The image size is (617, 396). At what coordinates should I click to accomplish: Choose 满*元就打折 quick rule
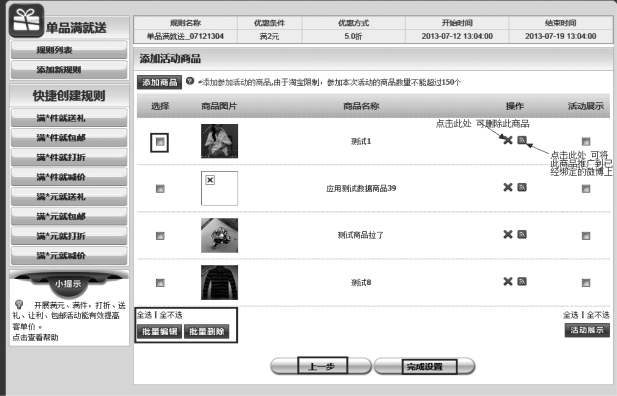point(69,236)
